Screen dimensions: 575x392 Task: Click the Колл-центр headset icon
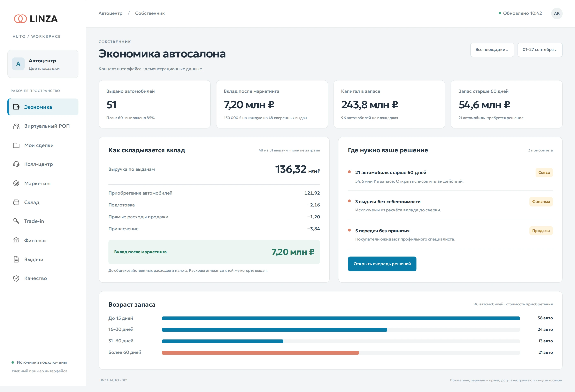point(16,164)
